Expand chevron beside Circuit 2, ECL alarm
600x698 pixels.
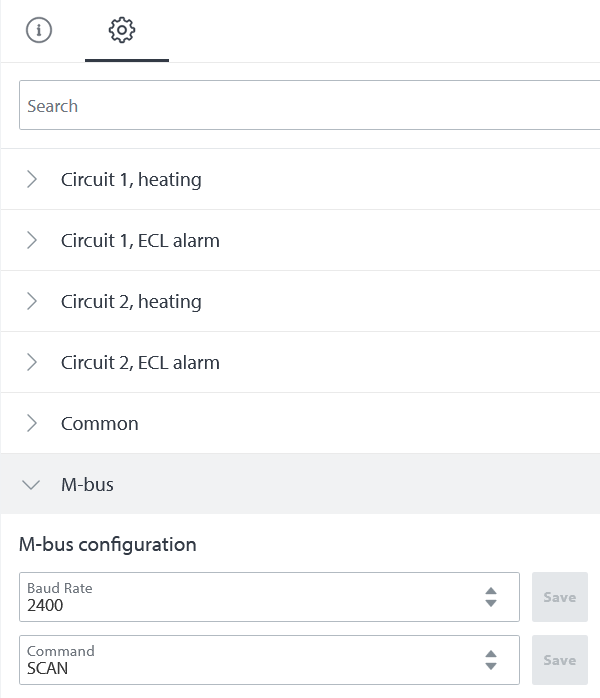[32, 362]
